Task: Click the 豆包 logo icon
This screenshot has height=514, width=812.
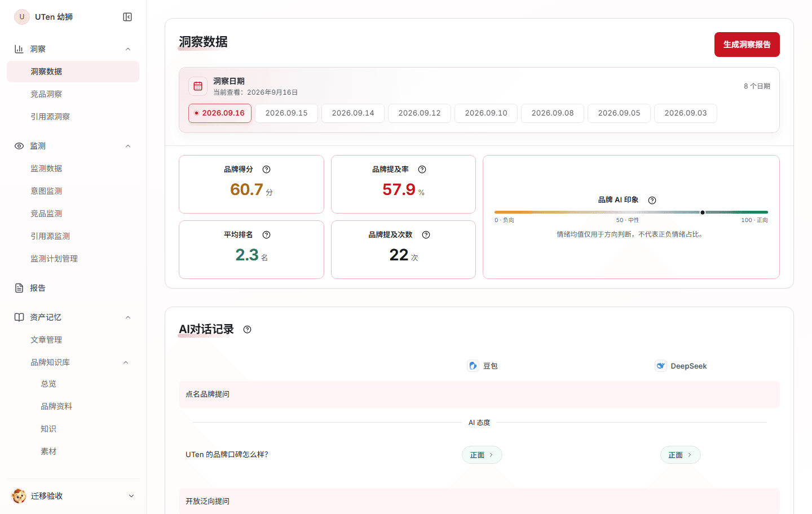Action: (473, 366)
